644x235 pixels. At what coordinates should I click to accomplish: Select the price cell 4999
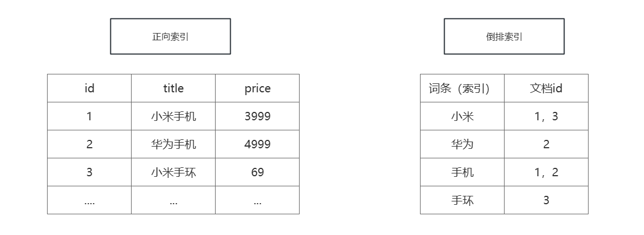pyautogui.click(x=257, y=144)
